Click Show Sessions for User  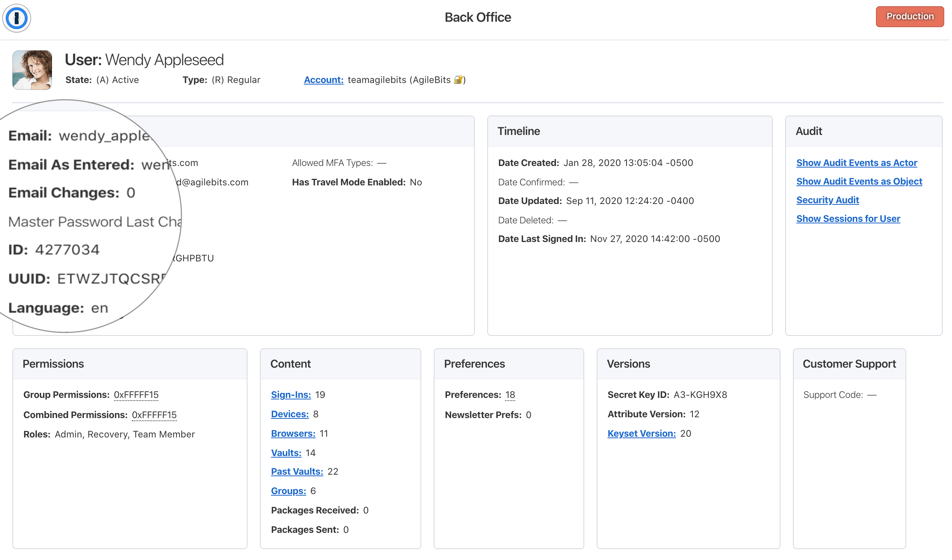click(848, 218)
